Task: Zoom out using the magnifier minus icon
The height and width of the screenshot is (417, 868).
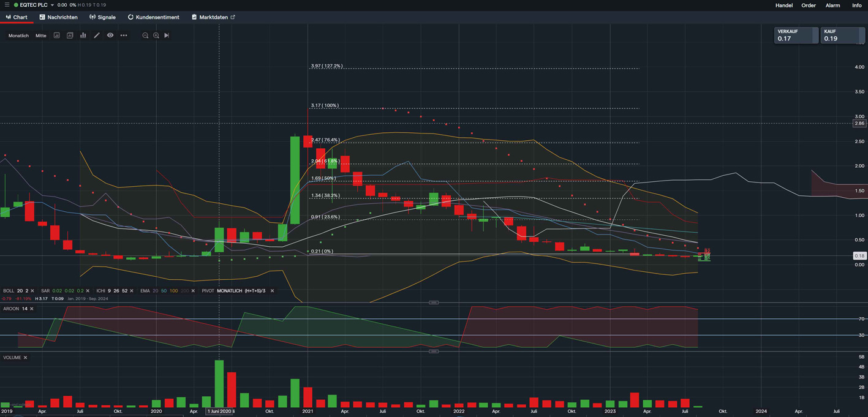Action: coord(145,36)
